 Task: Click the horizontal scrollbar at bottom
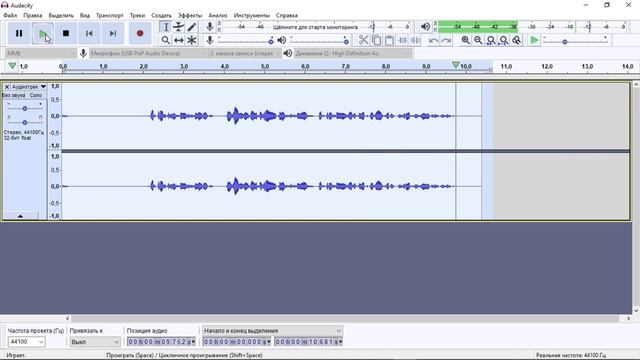pyautogui.click(x=345, y=318)
